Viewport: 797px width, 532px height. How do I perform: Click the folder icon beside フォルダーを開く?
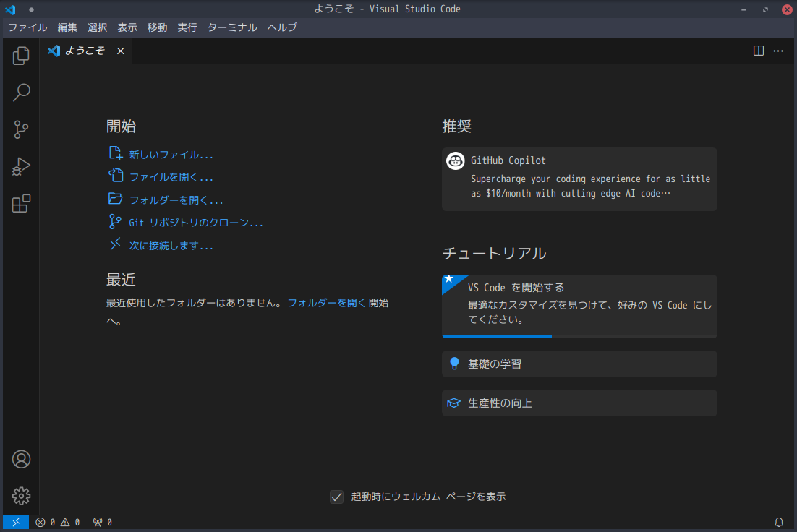(116, 198)
